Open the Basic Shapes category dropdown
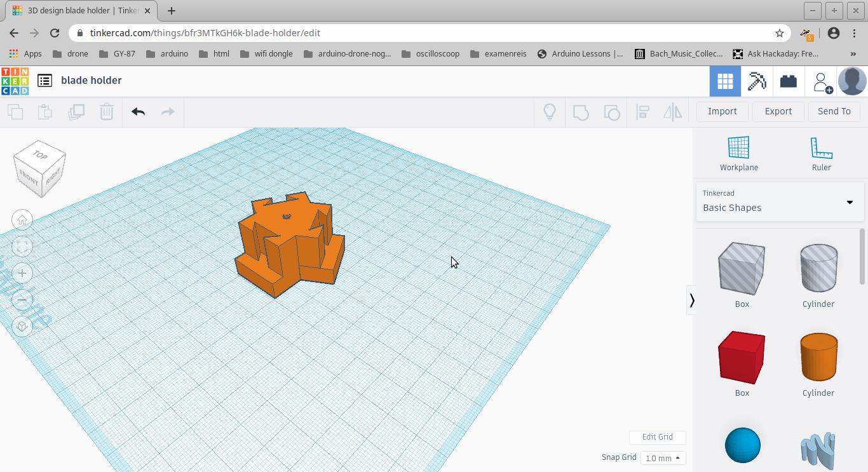The width and height of the screenshot is (868, 472). (780, 201)
